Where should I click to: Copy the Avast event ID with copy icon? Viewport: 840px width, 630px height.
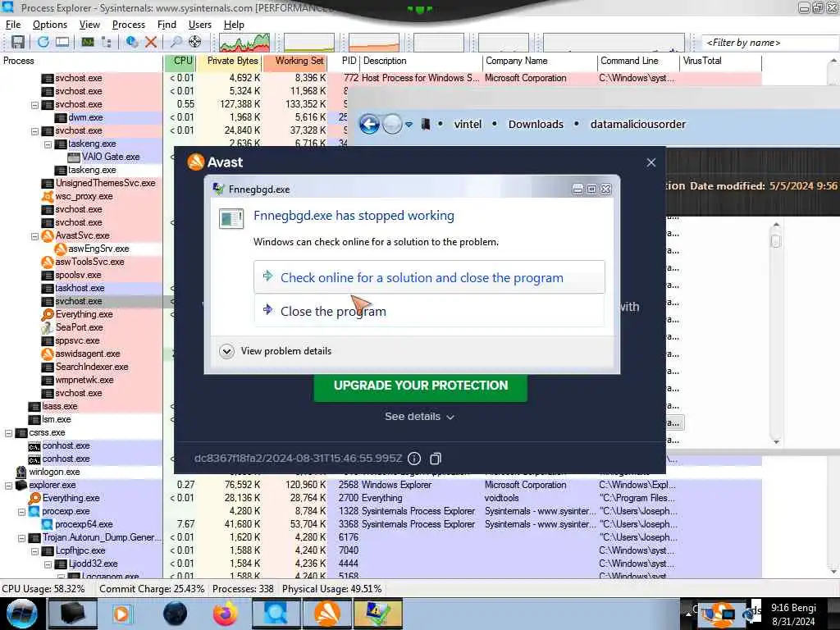(436, 459)
